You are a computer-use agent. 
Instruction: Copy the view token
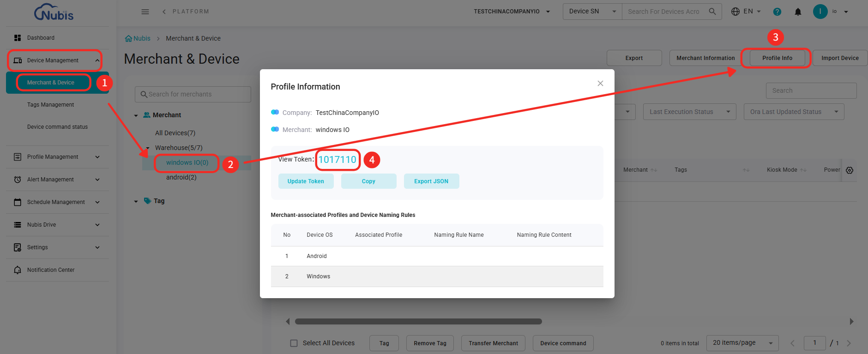(368, 181)
